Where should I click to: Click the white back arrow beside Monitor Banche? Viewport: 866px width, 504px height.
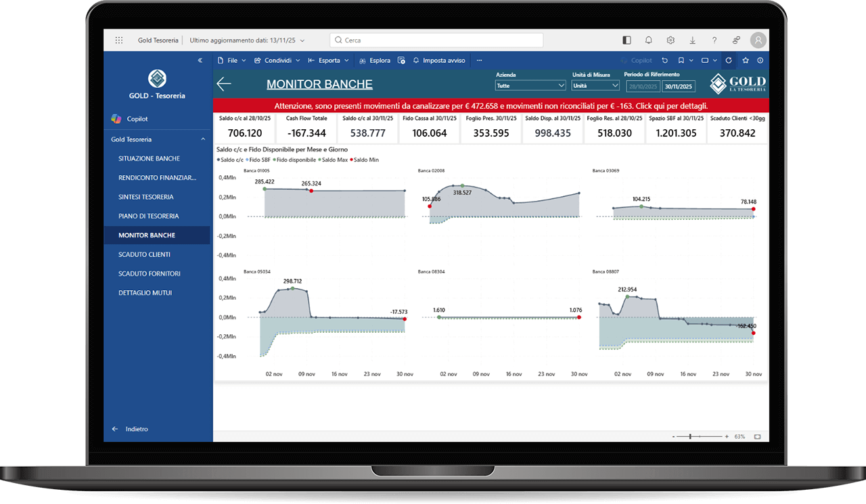(224, 84)
